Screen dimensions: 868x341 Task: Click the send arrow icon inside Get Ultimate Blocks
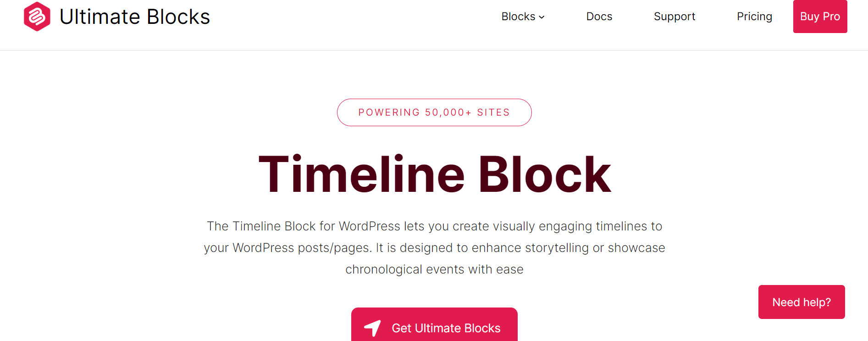click(x=372, y=328)
